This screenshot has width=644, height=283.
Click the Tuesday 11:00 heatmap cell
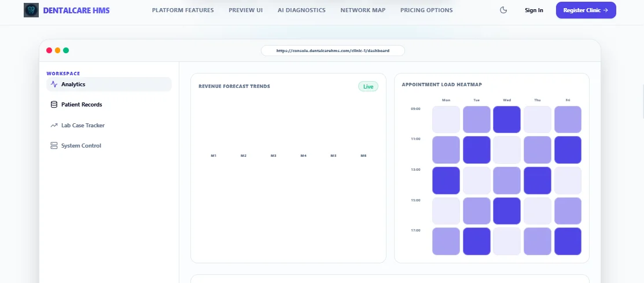click(476, 150)
